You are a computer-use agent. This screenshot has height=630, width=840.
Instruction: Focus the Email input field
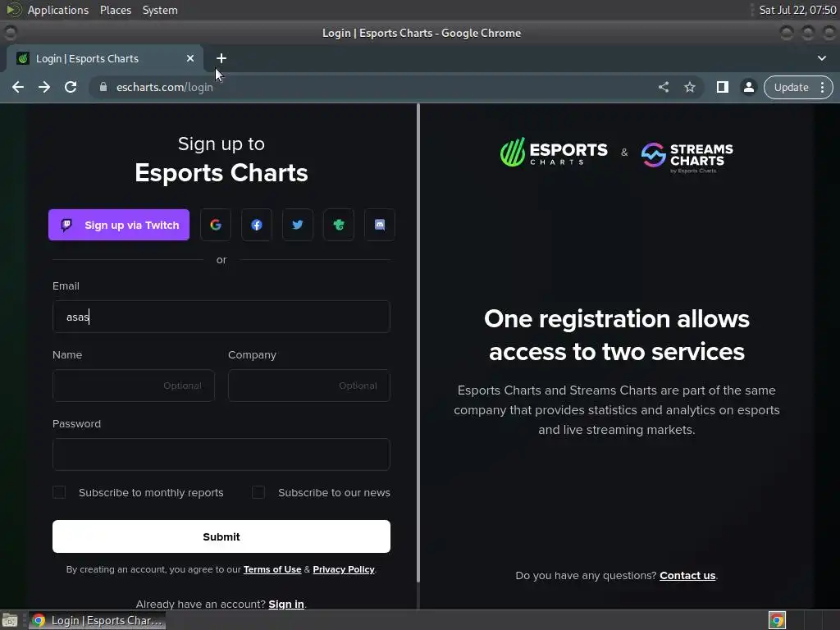pyautogui.click(x=221, y=317)
